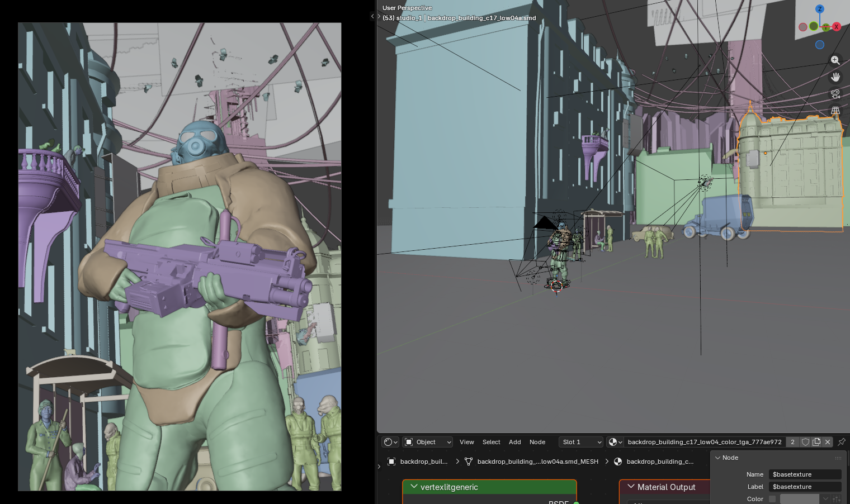
Task: Open the Select menu in node editor
Action: 492,442
